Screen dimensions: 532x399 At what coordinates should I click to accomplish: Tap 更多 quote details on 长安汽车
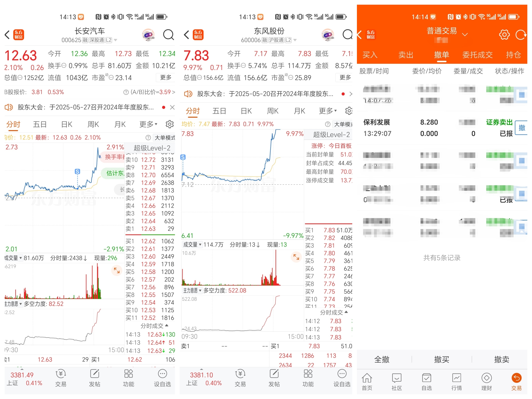point(165,77)
